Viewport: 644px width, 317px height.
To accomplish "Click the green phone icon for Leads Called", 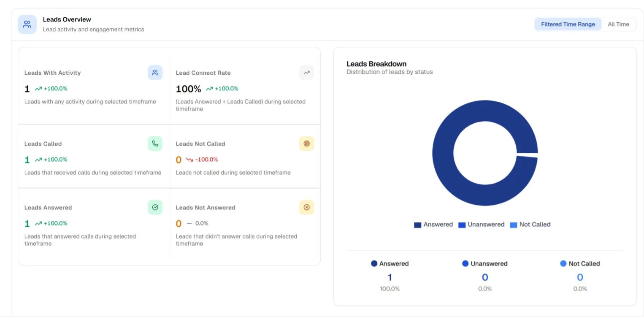I will pos(155,144).
